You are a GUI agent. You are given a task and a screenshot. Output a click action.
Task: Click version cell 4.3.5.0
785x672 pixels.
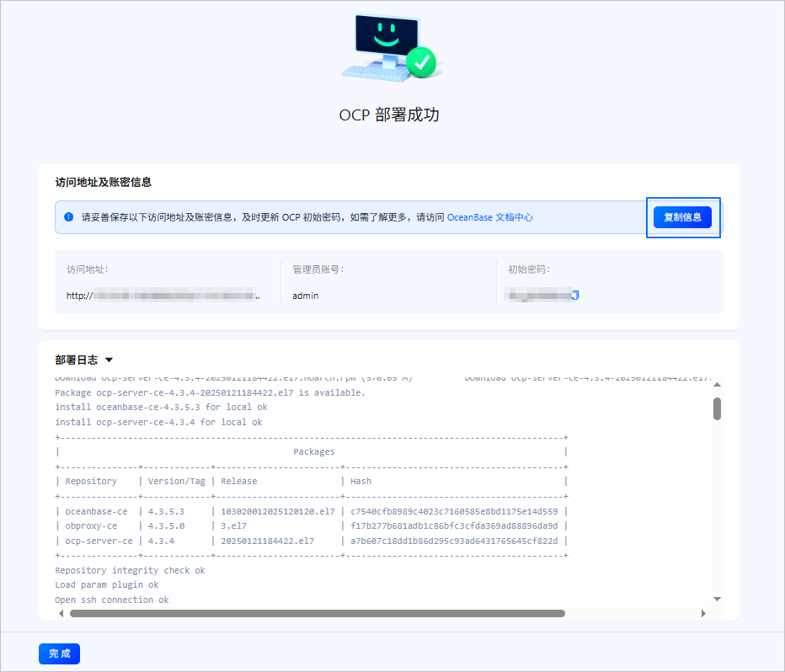pyautogui.click(x=166, y=525)
